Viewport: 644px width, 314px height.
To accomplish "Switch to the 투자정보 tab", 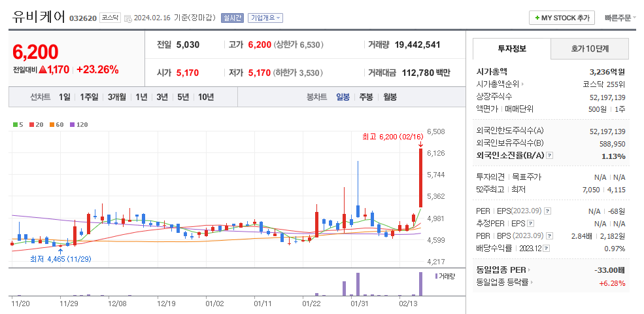I will point(511,49).
